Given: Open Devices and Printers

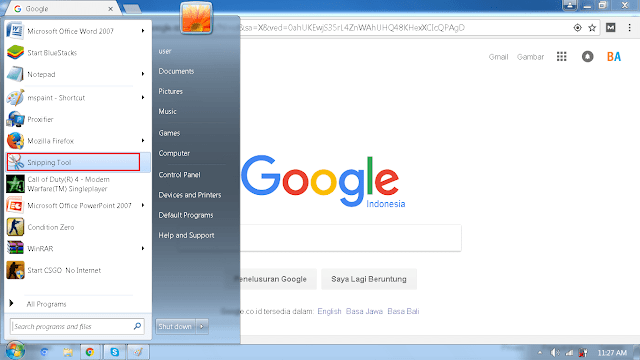Looking at the screenshot, I should click(x=190, y=195).
